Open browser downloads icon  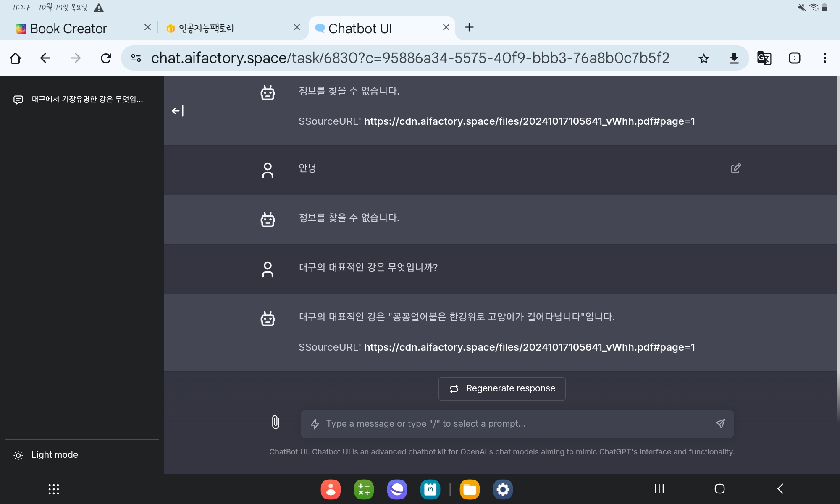(x=734, y=58)
